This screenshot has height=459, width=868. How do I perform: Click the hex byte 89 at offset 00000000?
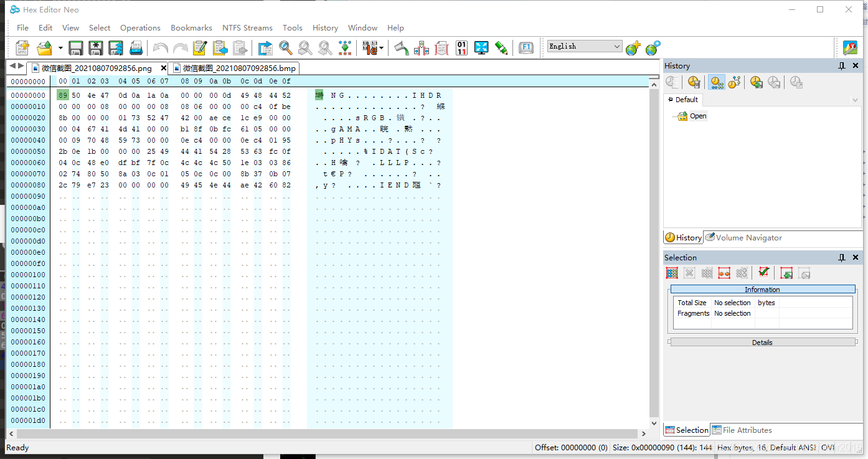pyautogui.click(x=62, y=95)
